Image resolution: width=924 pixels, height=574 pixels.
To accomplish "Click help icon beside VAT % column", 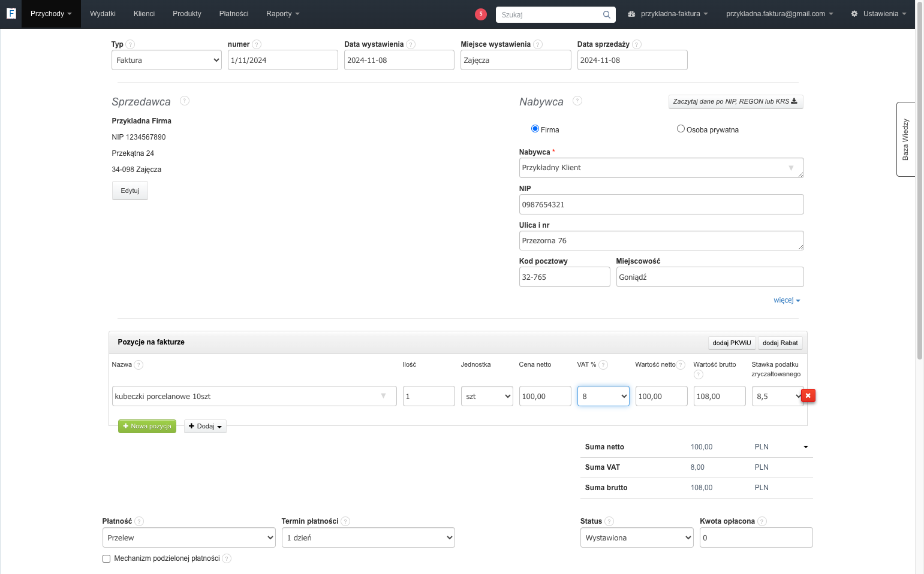I will click(603, 365).
